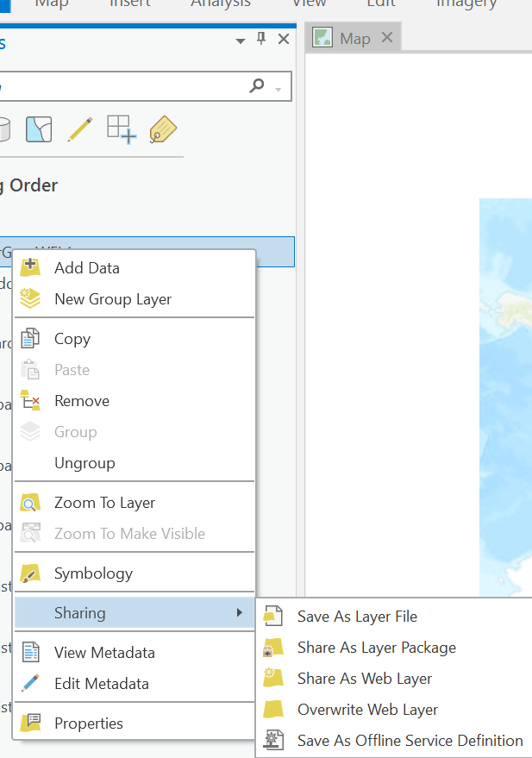This screenshot has height=758, width=532.
Task: Click the polygon-shaped filter icon in Contents toolbar
Action: 38,128
